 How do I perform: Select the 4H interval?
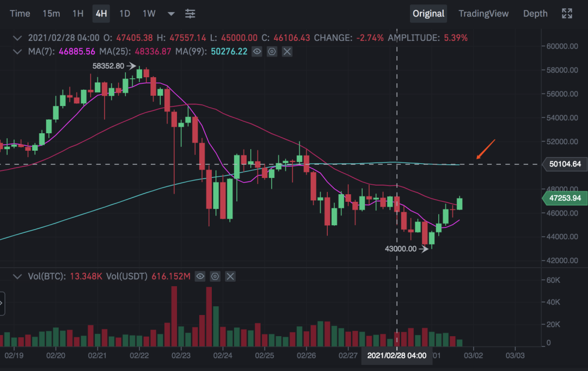click(101, 14)
